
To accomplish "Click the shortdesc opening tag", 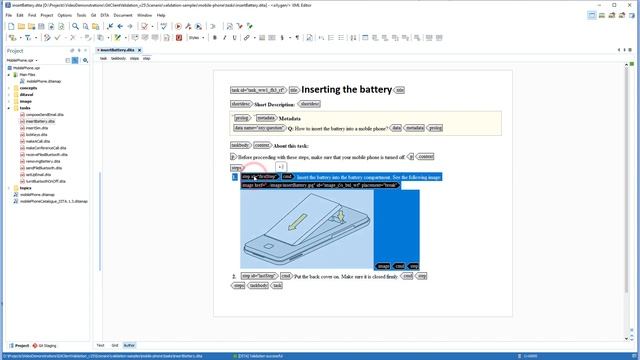I will coord(241,104).
